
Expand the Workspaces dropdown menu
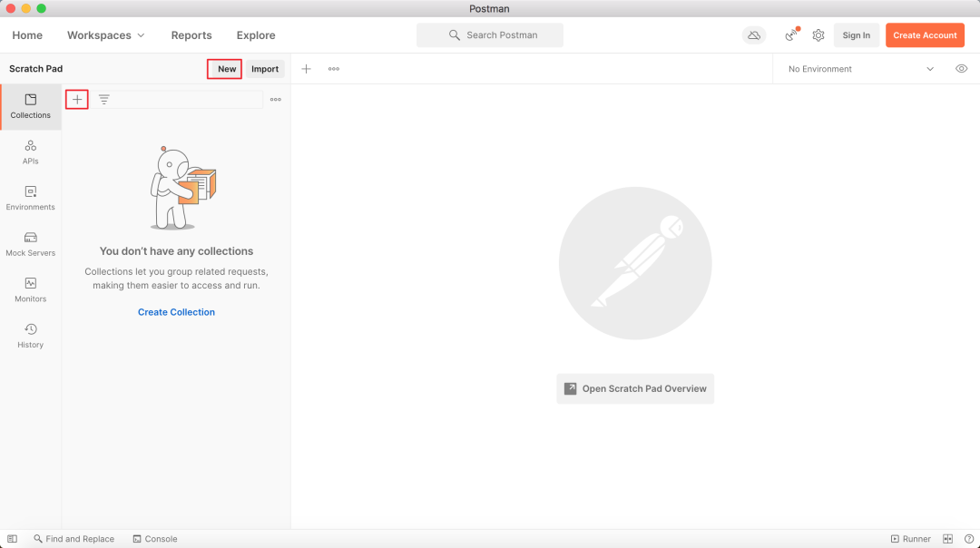(x=106, y=35)
